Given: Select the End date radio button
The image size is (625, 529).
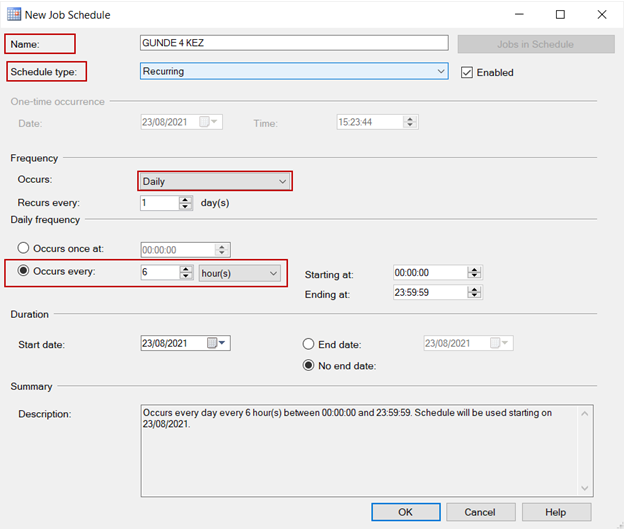Looking at the screenshot, I should [308, 344].
